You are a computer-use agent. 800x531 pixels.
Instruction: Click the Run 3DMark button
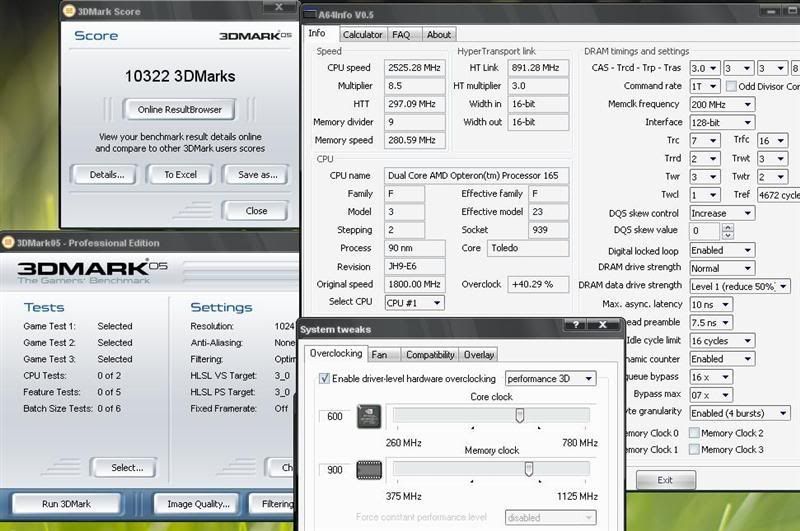[66, 503]
